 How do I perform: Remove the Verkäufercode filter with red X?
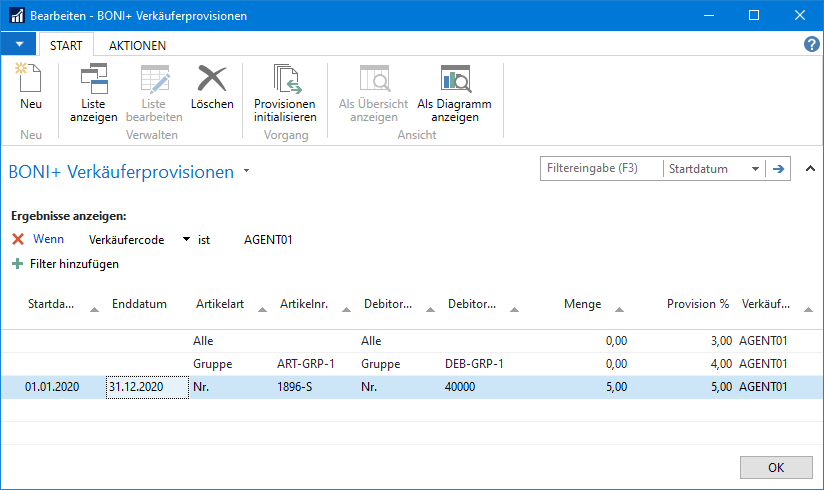pyautogui.click(x=18, y=240)
